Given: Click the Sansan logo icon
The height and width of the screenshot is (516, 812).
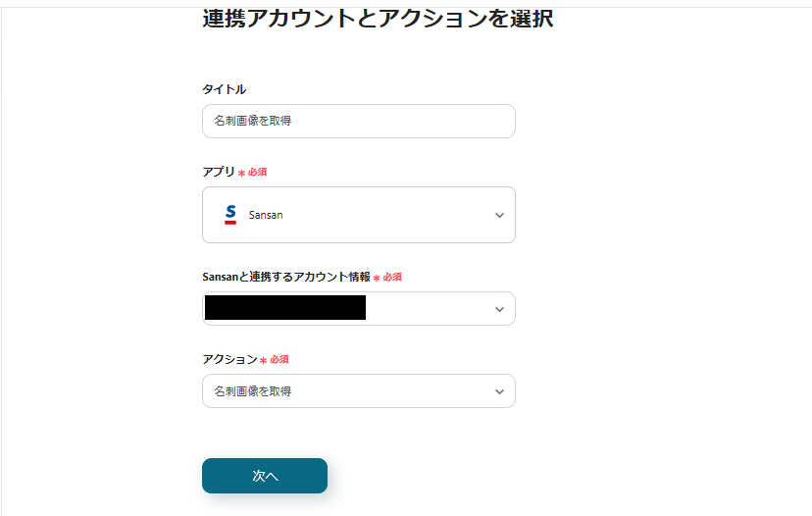Looking at the screenshot, I should point(230,214).
